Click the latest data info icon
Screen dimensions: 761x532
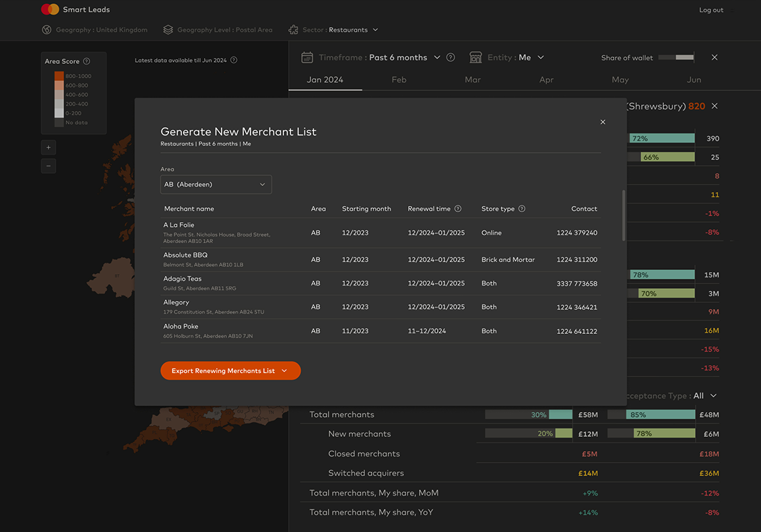[x=234, y=60]
